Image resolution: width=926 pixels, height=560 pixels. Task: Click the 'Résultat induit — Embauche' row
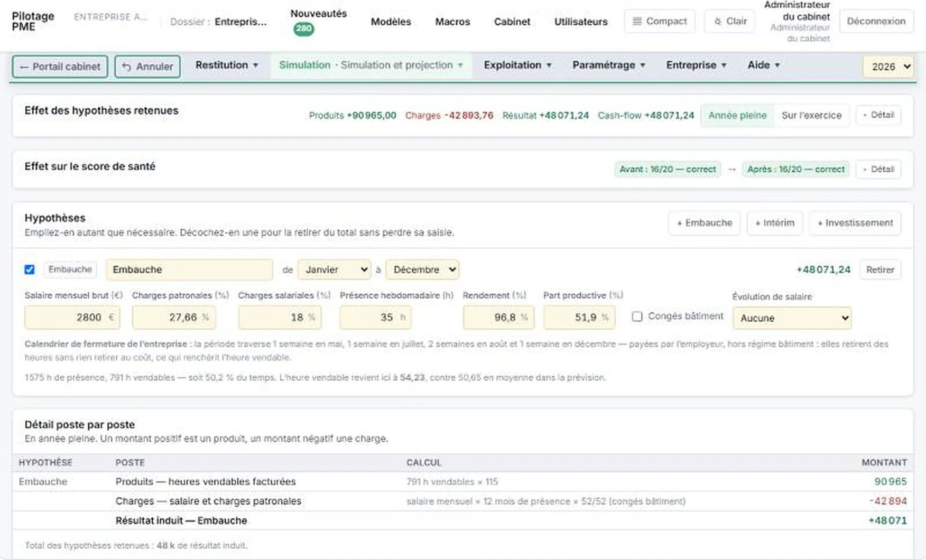click(462, 520)
